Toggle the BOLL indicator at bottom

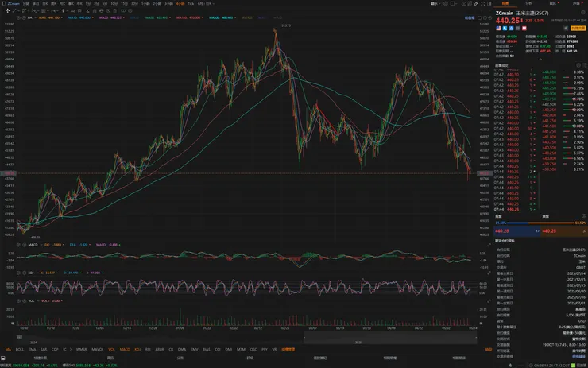(x=20, y=349)
